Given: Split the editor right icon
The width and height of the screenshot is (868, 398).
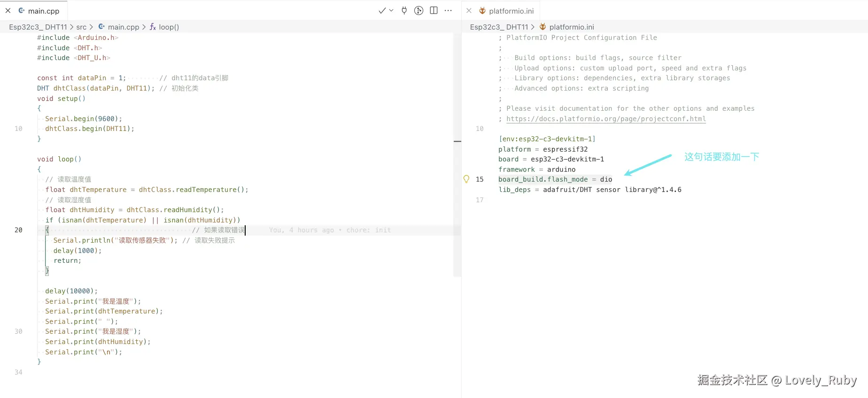Looking at the screenshot, I should (434, 10).
